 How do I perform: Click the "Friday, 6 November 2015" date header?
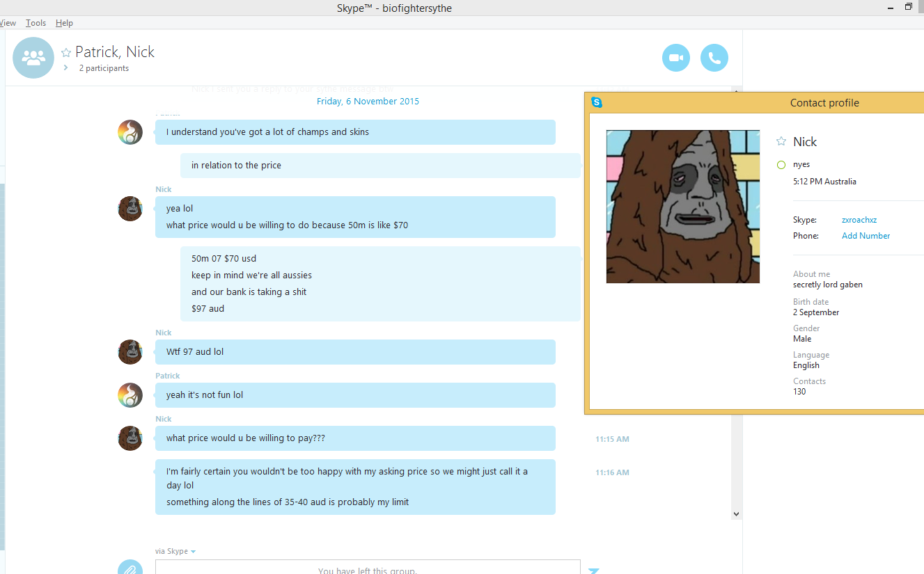(x=368, y=102)
